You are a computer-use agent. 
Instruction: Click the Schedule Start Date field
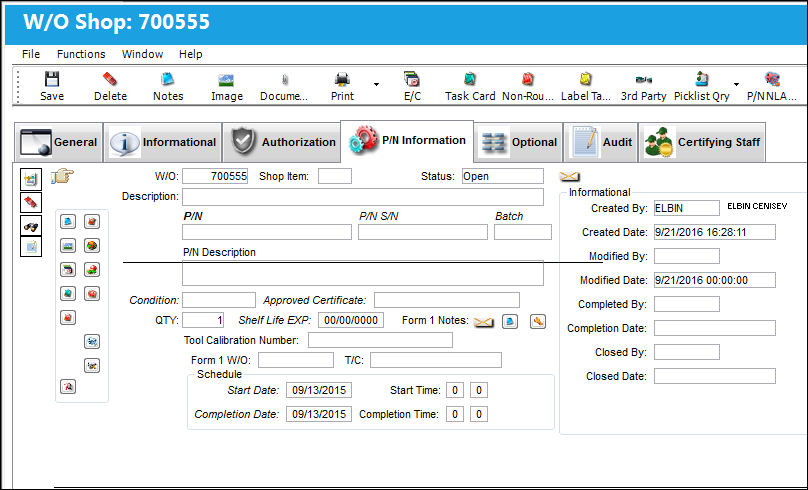(319, 390)
